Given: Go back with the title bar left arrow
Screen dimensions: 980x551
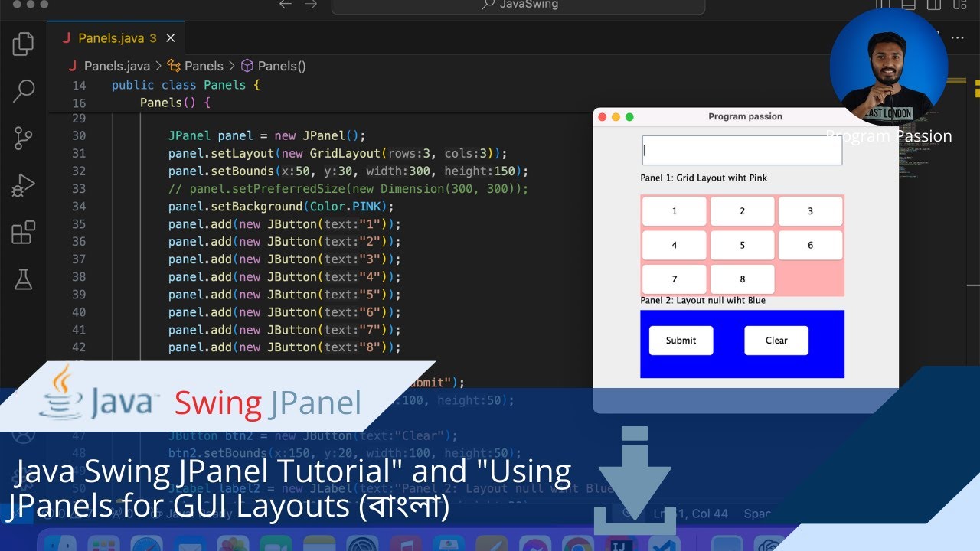Looking at the screenshot, I should pos(286,5).
